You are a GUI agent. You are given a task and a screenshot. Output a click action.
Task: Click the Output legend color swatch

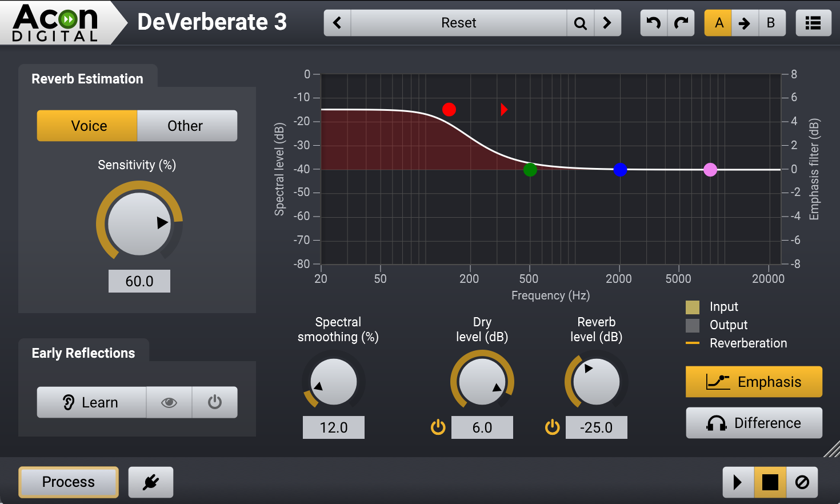coord(693,326)
